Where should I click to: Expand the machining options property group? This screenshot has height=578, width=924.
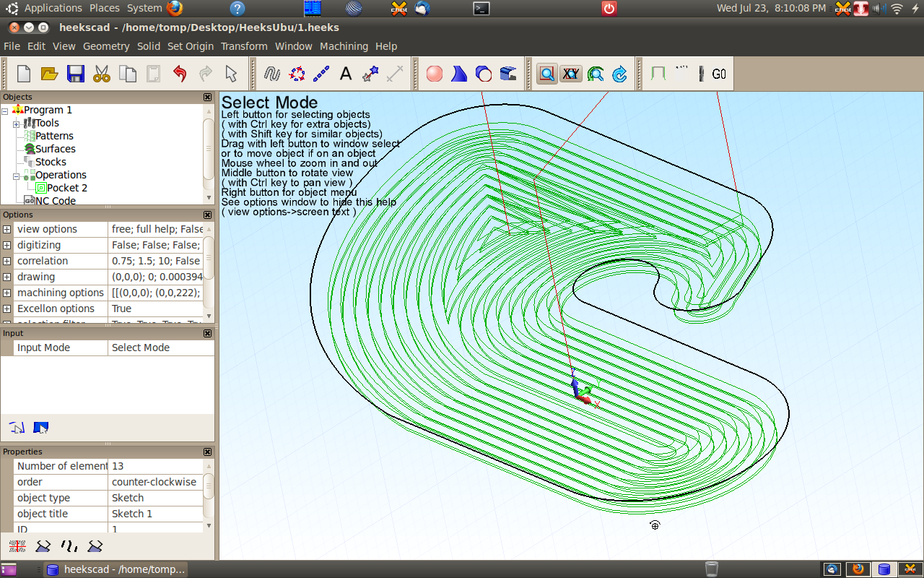pyautogui.click(x=6, y=293)
